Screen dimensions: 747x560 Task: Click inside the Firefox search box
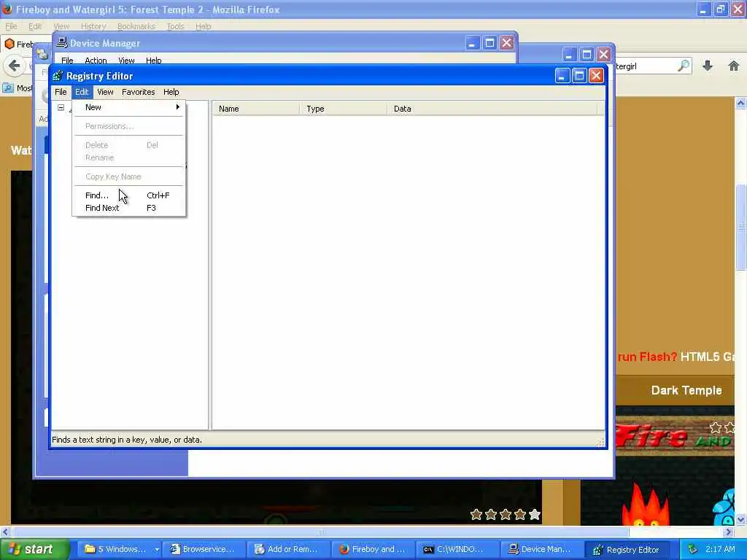646,66
